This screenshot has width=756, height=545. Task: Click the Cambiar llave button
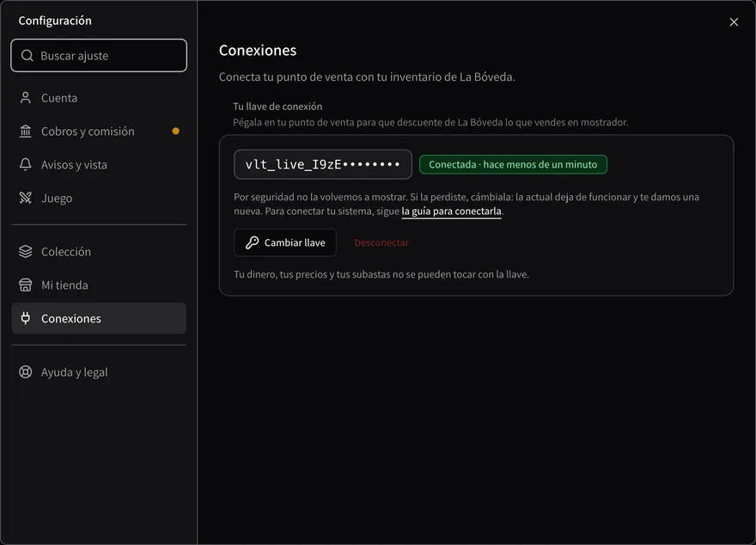(285, 242)
